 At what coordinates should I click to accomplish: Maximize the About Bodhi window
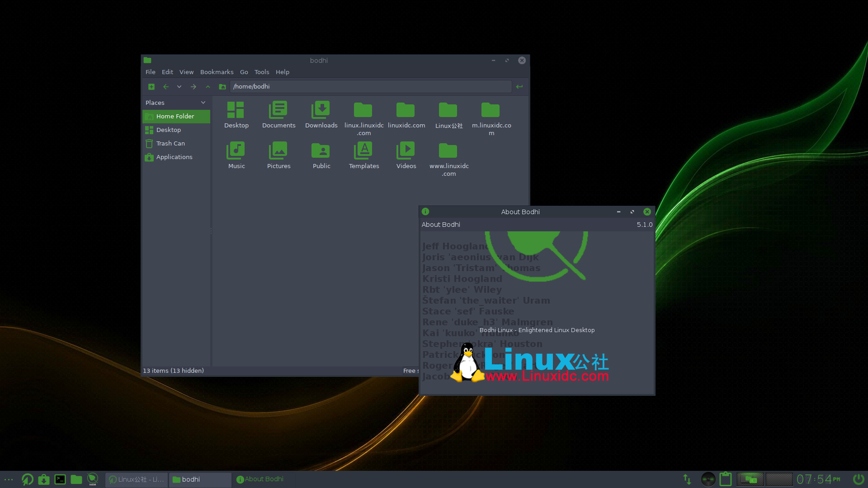point(632,212)
